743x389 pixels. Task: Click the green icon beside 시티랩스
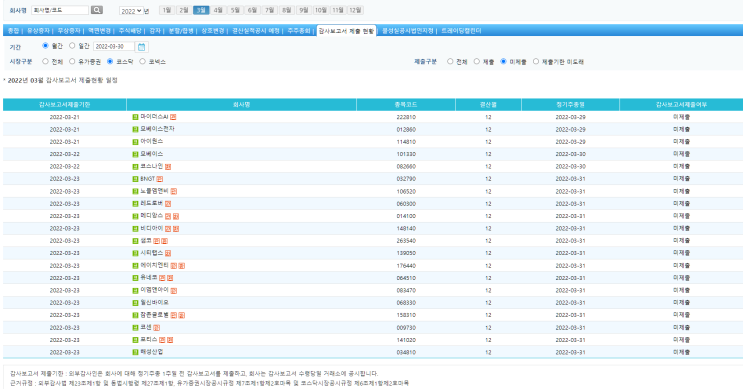pyautogui.click(x=135, y=253)
